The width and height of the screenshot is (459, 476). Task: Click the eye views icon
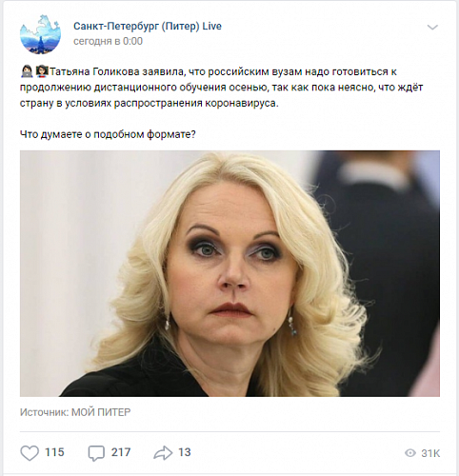pos(410,453)
